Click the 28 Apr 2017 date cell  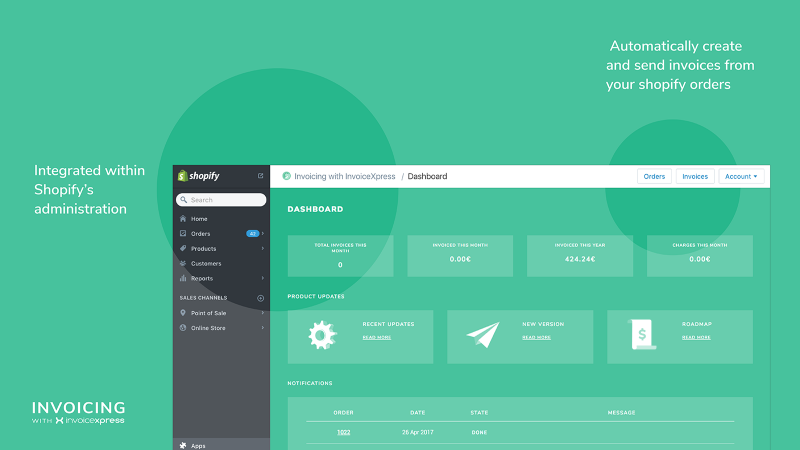point(417,432)
